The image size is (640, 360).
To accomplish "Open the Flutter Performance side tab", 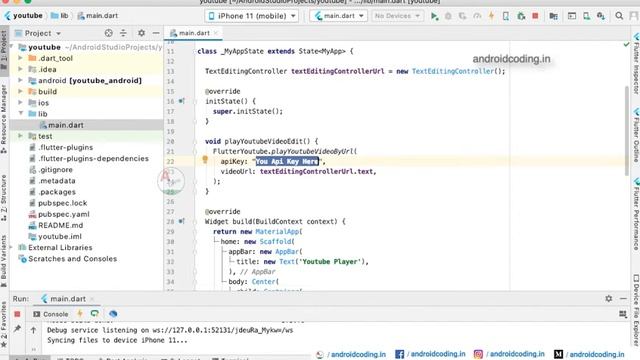I will [x=636, y=214].
